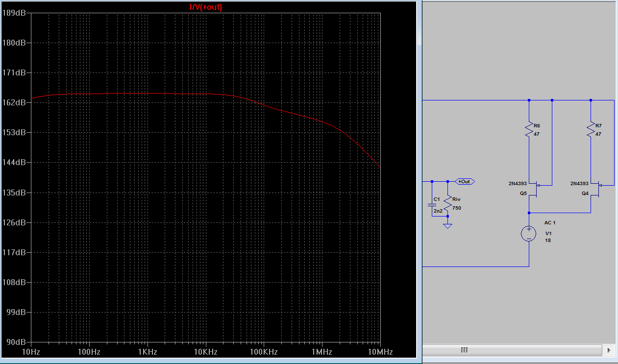The height and width of the screenshot is (364, 618).
Task: Click the 1KHz frequency axis label
Action: point(148,352)
